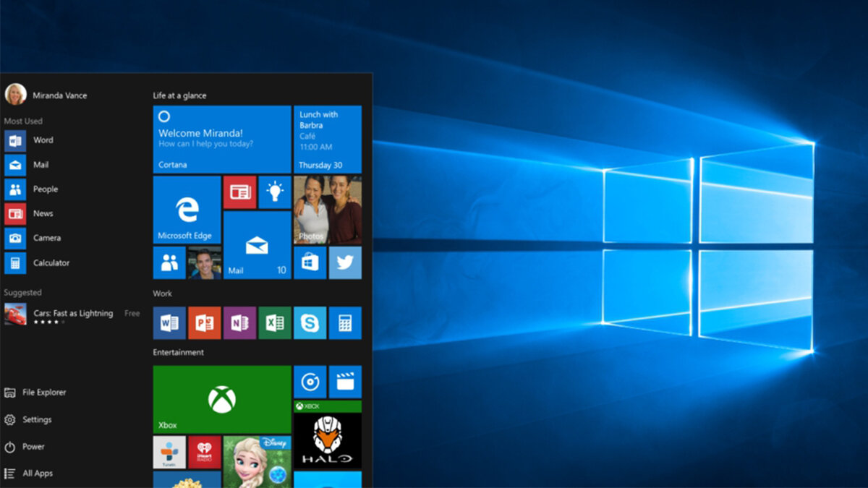Launch the Twitter tile
Image resolution: width=868 pixels, height=488 pixels.
click(345, 262)
